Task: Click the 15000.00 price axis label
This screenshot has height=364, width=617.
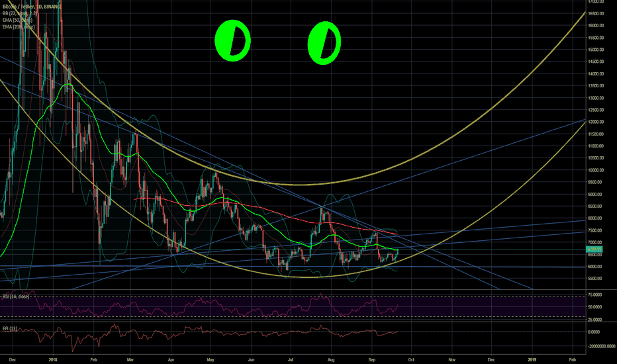Action: [596, 50]
